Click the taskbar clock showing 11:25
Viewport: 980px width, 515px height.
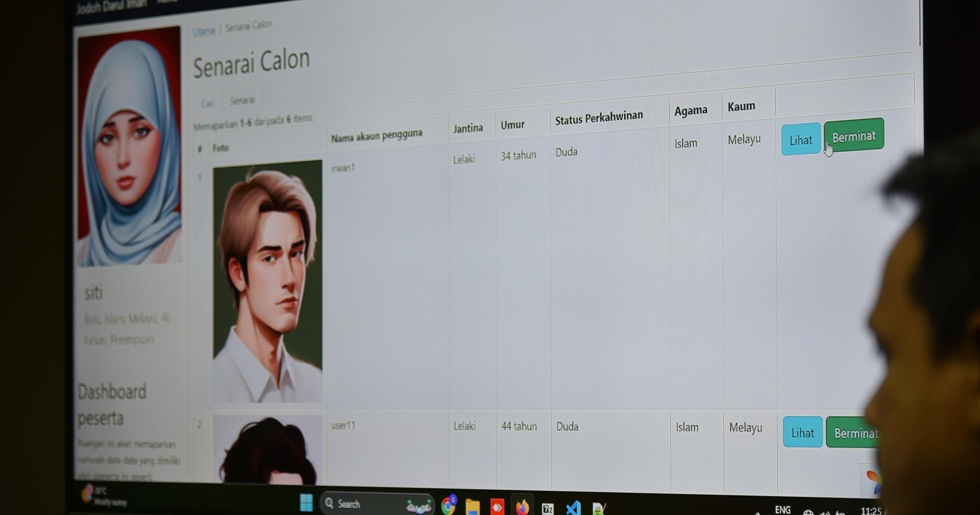tap(871, 511)
